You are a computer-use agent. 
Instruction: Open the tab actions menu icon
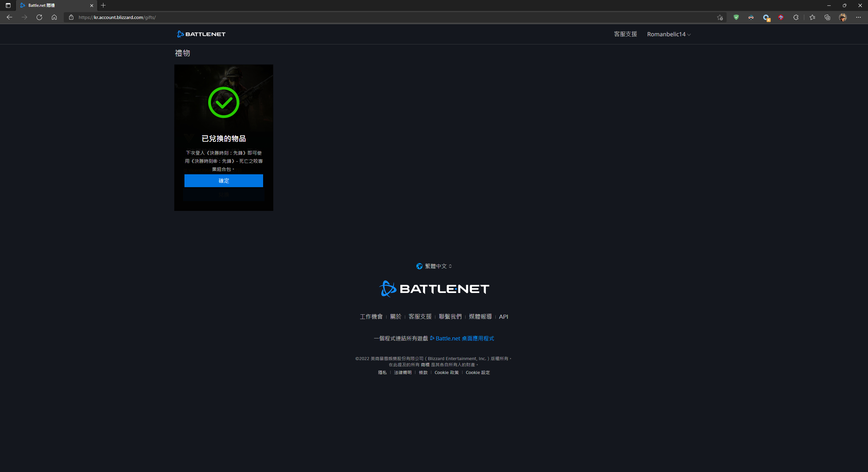click(8, 5)
